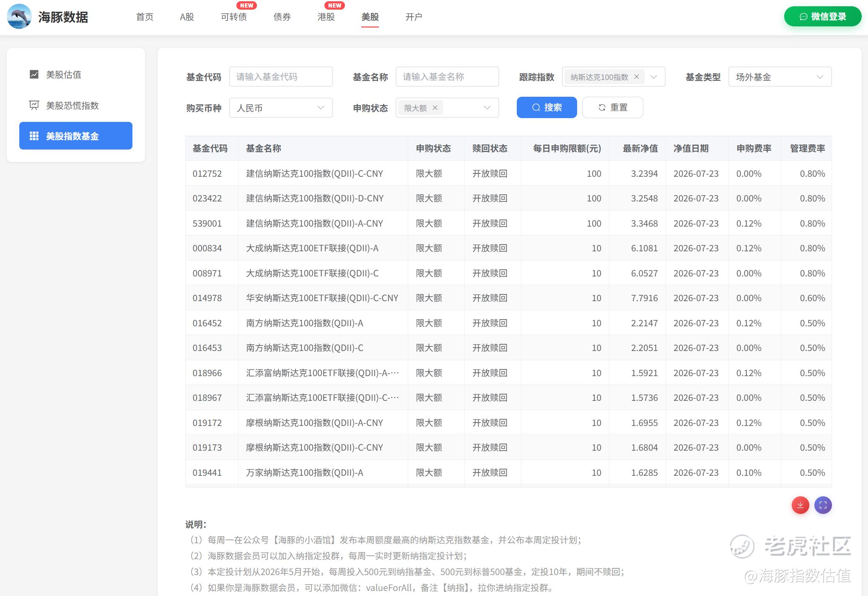The height and width of the screenshot is (596, 868).
Task: Click the 重置 reset button
Action: point(612,107)
